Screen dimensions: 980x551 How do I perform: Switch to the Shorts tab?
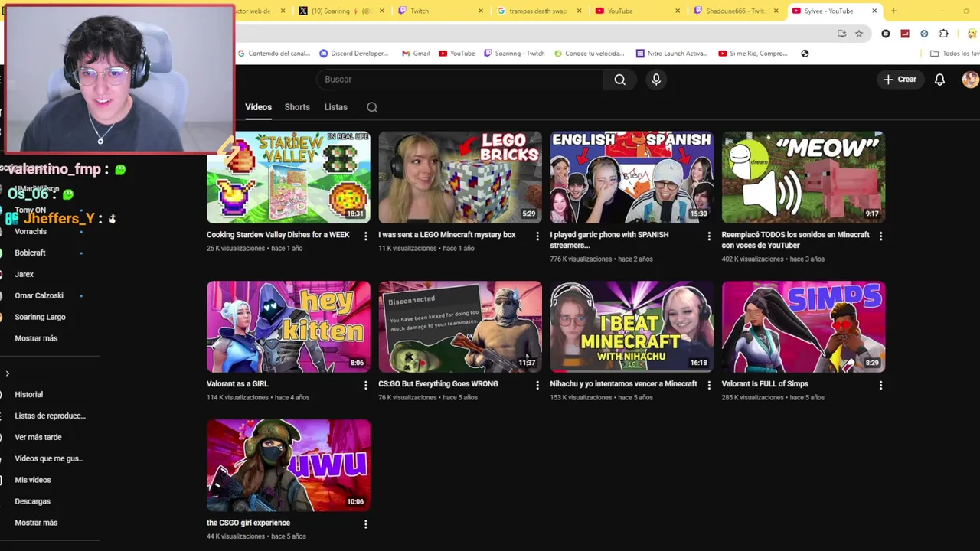[297, 107]
